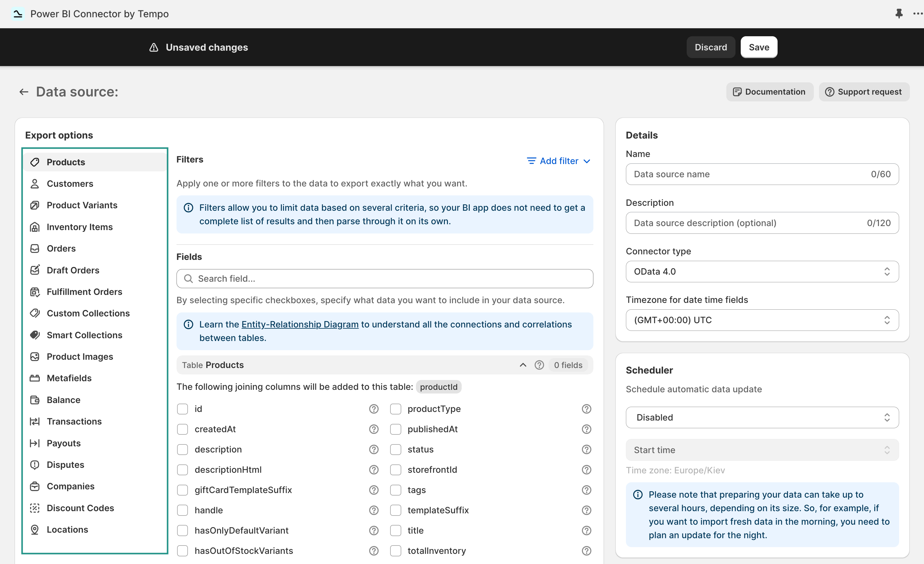Enable the publishedAt field checkbox
924x564 pixels.
[x=396, y=429]
